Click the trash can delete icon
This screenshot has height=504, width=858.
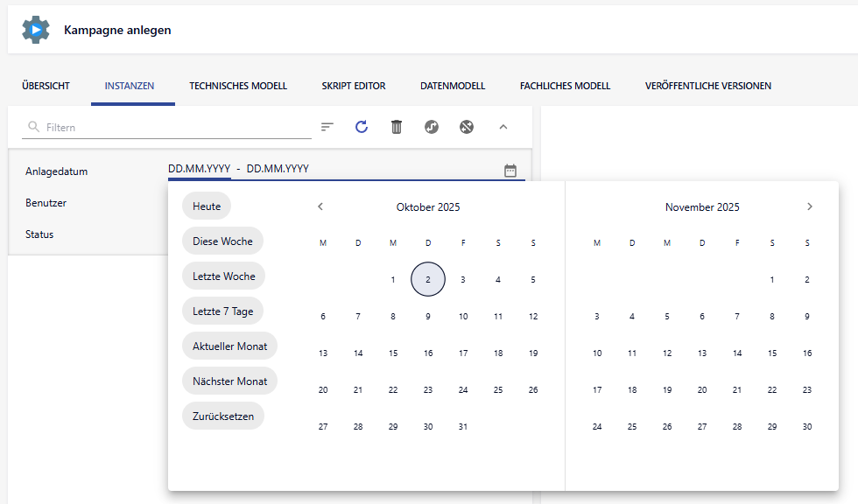[x=397, y=127]
